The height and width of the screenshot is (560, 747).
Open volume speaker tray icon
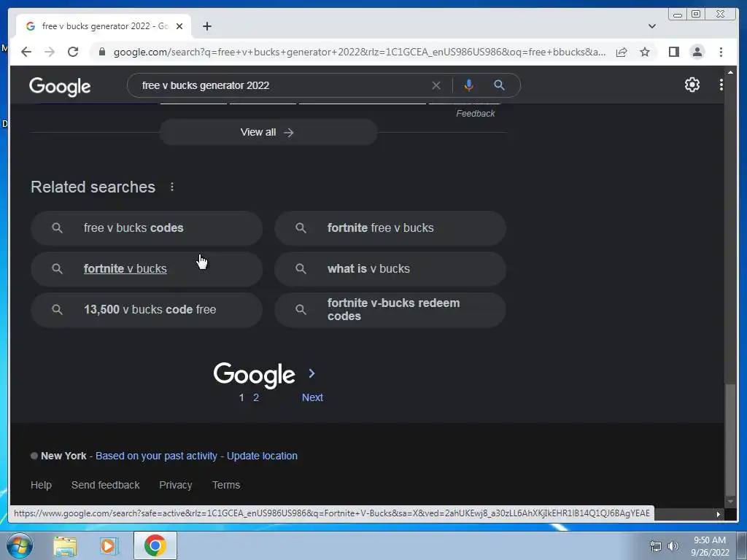click(673, 546)
